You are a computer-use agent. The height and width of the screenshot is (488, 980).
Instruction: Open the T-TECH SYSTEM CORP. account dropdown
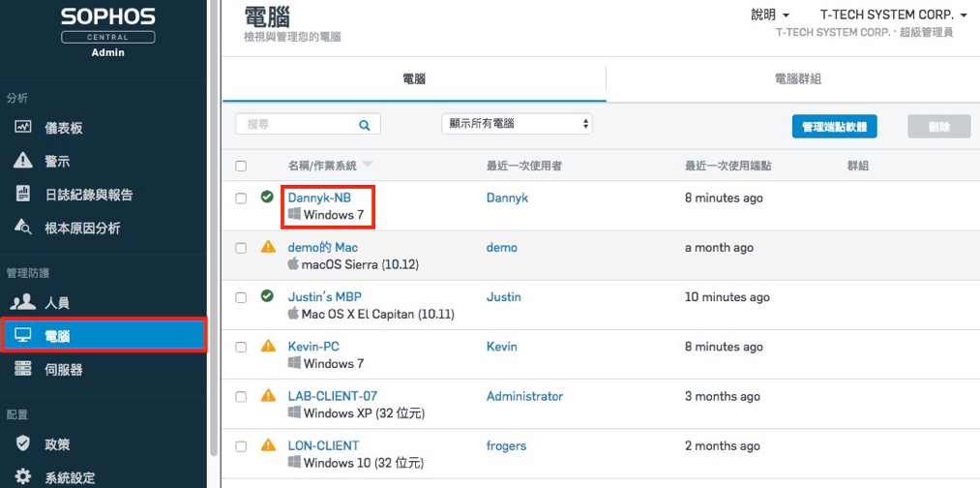tap(893, 15)
